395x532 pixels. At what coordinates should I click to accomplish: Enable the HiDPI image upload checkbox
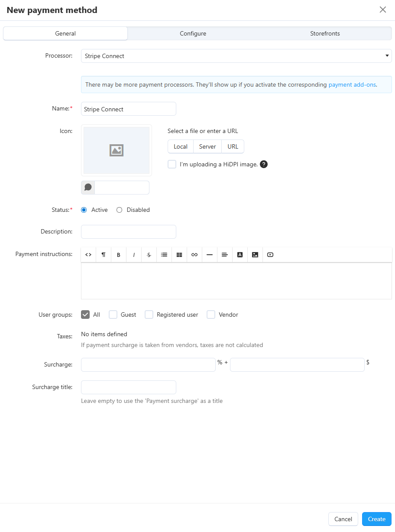point(172,164)
